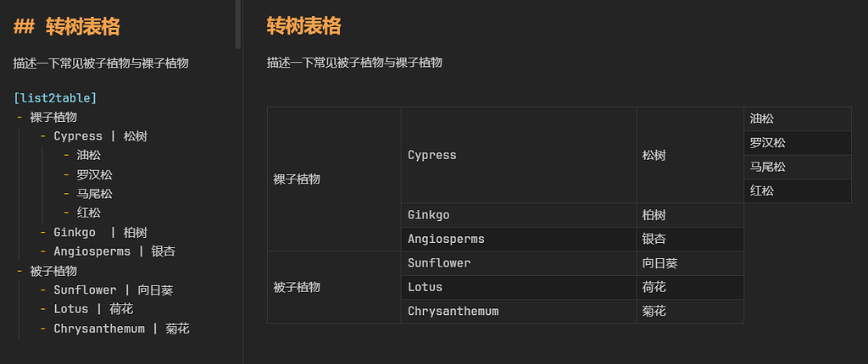Click the "Chrysanthemum | 菊花" line in the editor

pyautogui.click(x=120, y=328)
